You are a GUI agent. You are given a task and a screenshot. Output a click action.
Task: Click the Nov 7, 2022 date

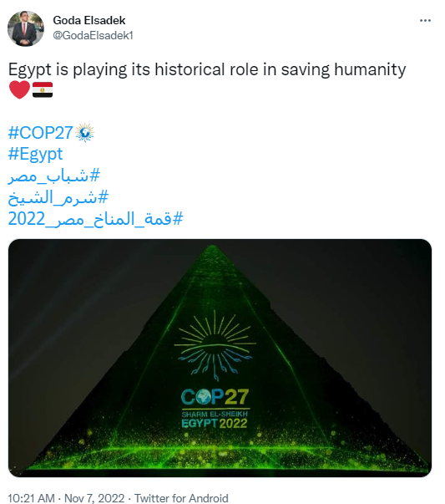pyautogui.click(x=94, y=498)
